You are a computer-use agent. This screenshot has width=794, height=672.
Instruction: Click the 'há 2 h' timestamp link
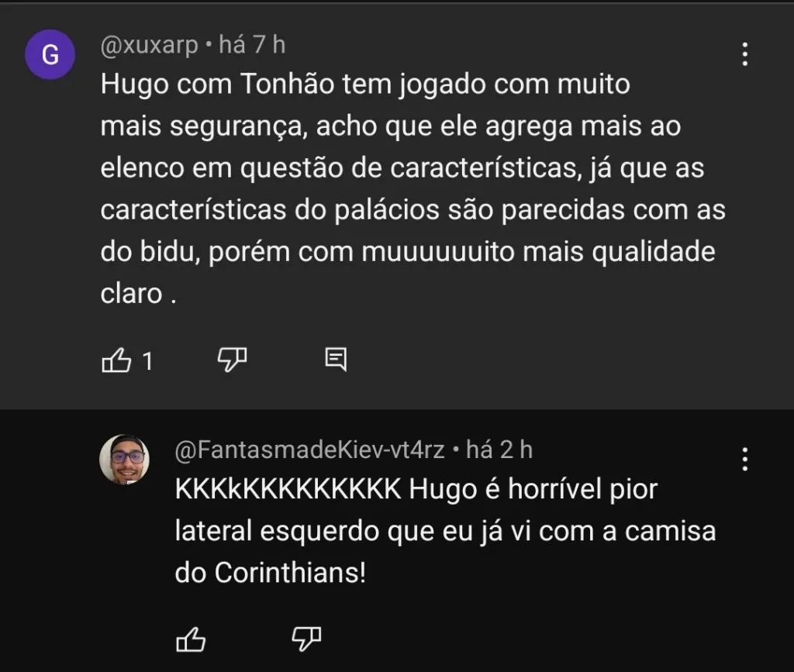click(x=502, y=448)
